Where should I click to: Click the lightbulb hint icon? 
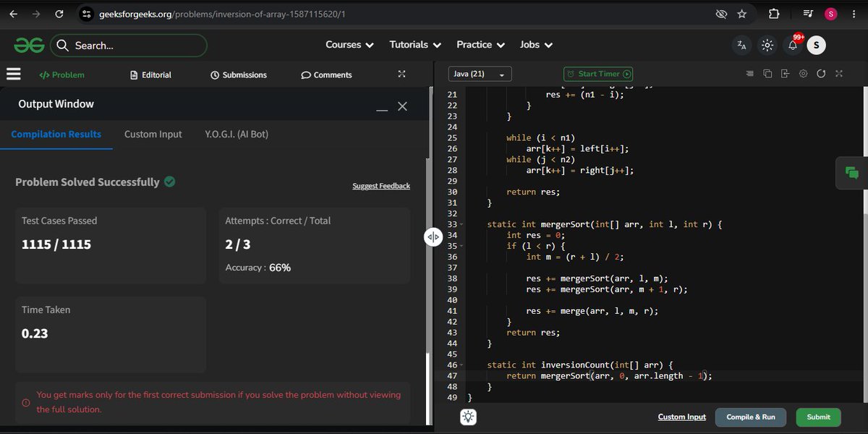pyautogui.click(x=468, y=417)
